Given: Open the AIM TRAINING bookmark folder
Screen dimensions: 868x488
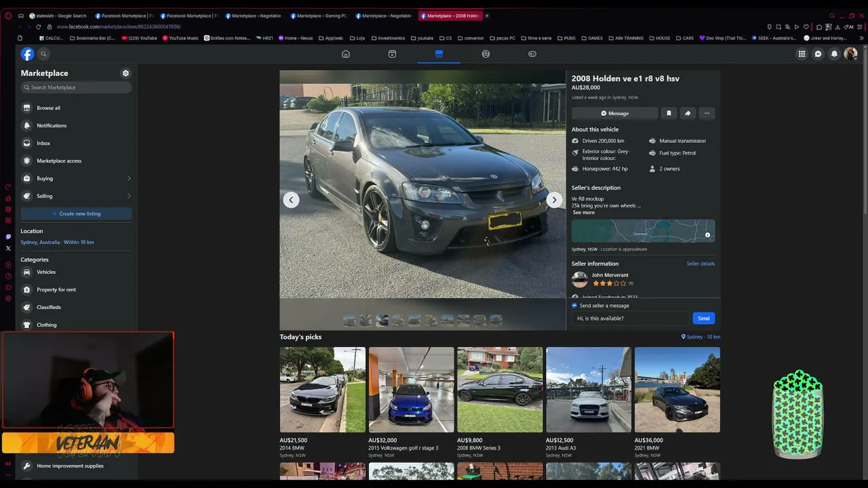Looking at the screenshot, I should pyautogui.click(x=626, y=38).
